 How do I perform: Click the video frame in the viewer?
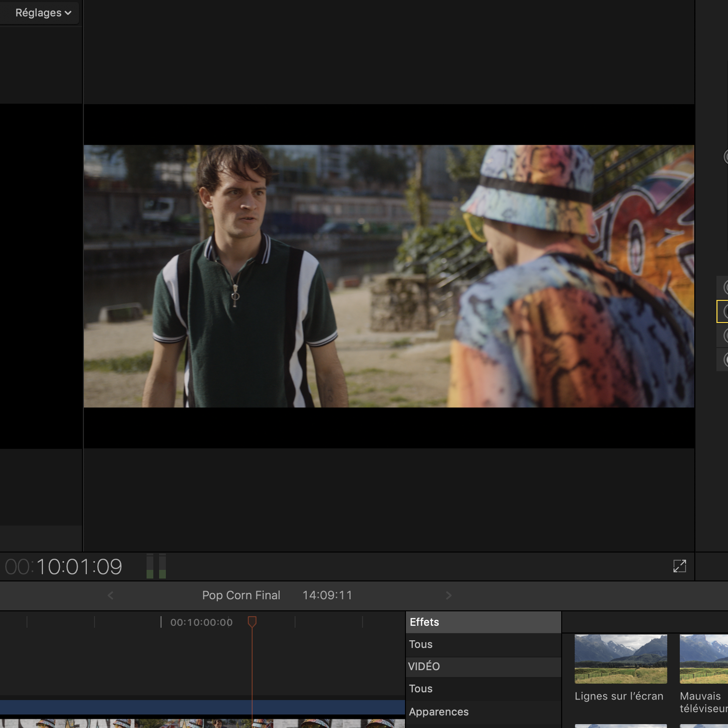point(389,276)
